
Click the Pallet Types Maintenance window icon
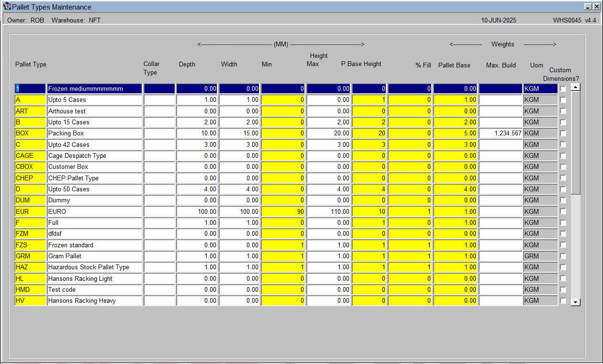pyautogui.click(x=7, y=7)
